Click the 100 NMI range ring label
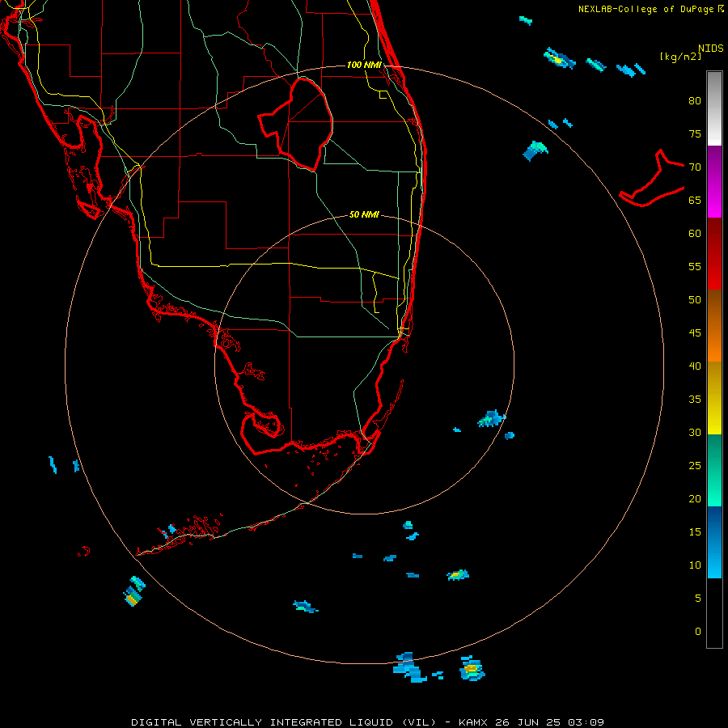Image resolution: width=728 pixels, height=728 pixels. click(x=364, y=65)
